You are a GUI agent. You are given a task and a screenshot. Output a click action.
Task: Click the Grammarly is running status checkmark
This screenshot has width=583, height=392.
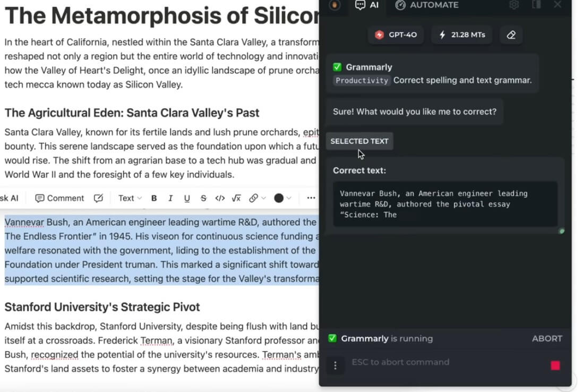point(332,338)
